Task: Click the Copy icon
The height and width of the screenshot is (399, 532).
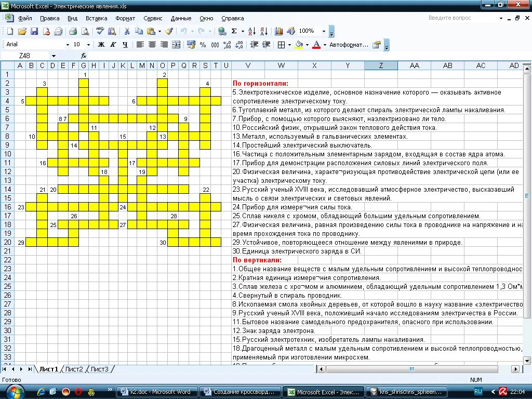Action: pyautogui.click(x=138, y=31)
